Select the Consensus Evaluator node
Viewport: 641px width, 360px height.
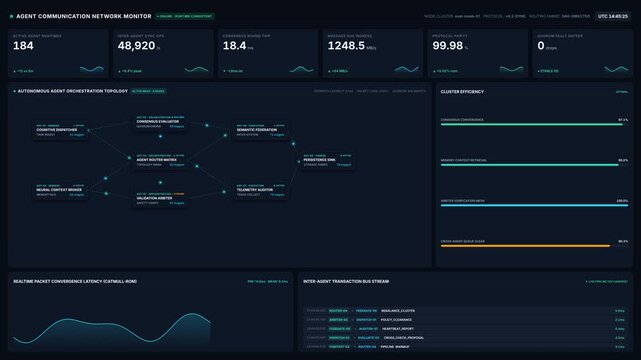(x=160, y=122)
